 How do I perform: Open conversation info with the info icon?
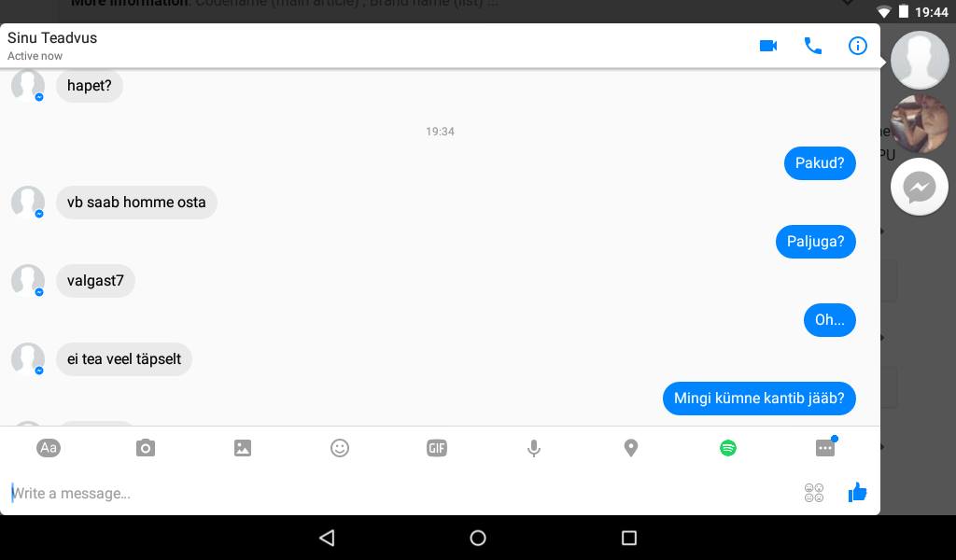pyautogui.click(x=857, y=46)
